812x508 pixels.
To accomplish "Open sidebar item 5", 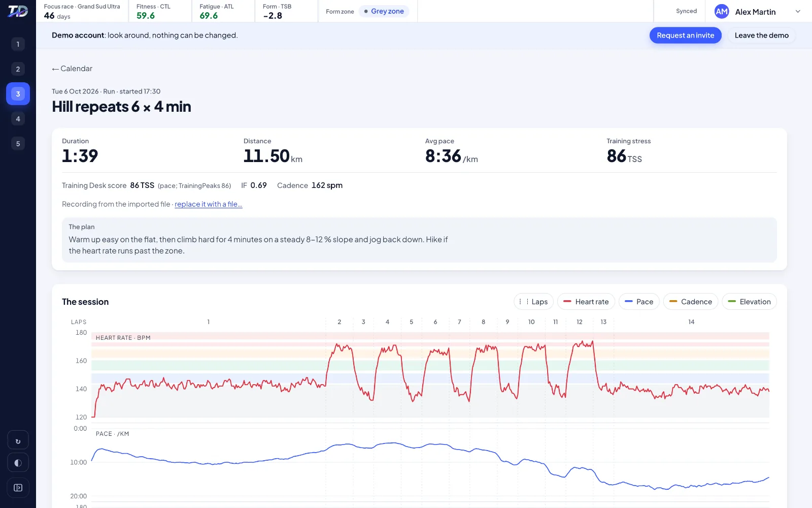I will tap(18, 144).
